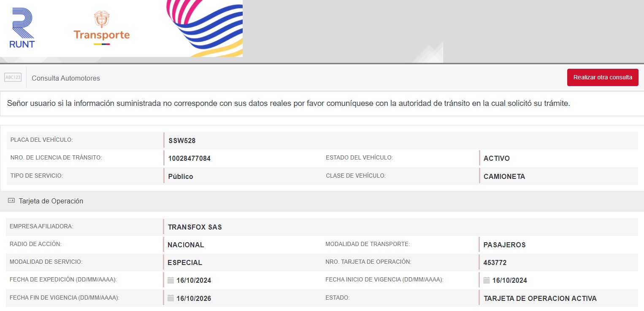This screenshot has width=644, height=311.
Task: Click calendar icon beside Fecha de Expedición
Action: (170, 280)
